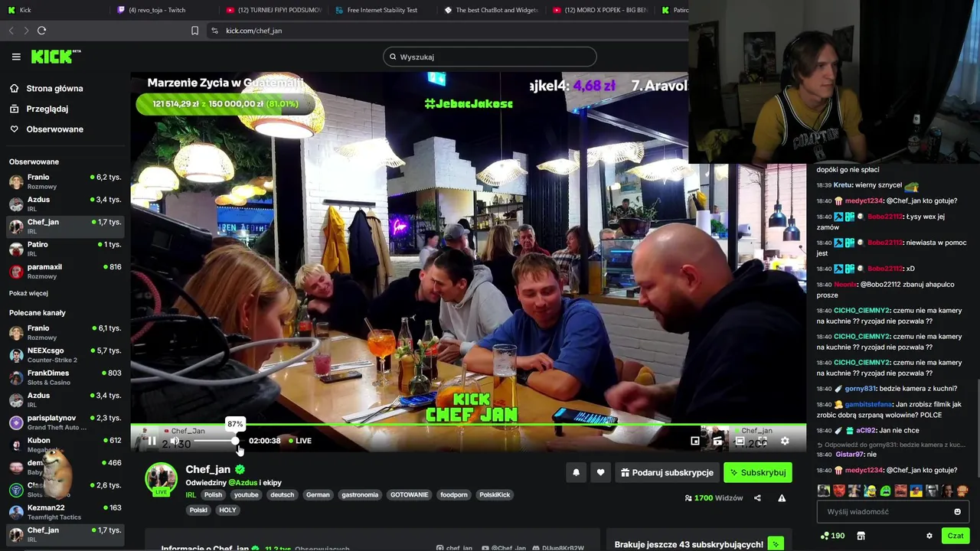Pause the stream video
This screenshot has width=980, height=551.
pos(152,441)
